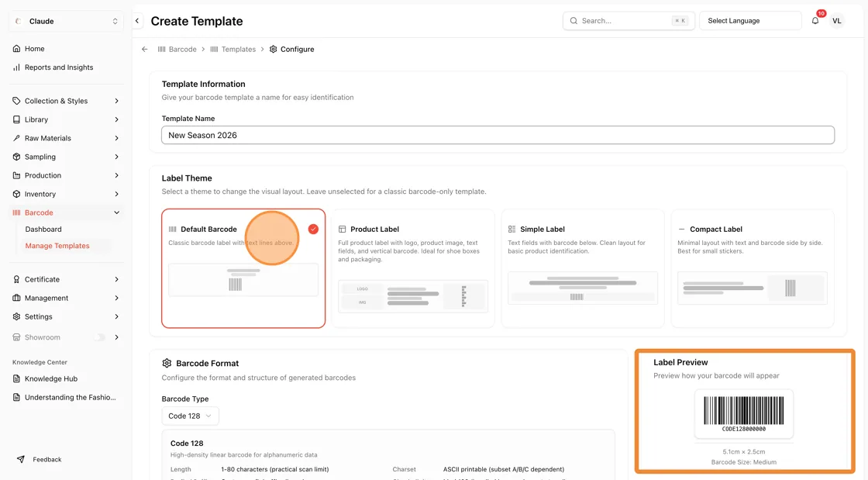Image resolution: width=868 pixels, height=480 pixels.
Task: Select the Default Barcode theme card
Action: pos(243,268)
